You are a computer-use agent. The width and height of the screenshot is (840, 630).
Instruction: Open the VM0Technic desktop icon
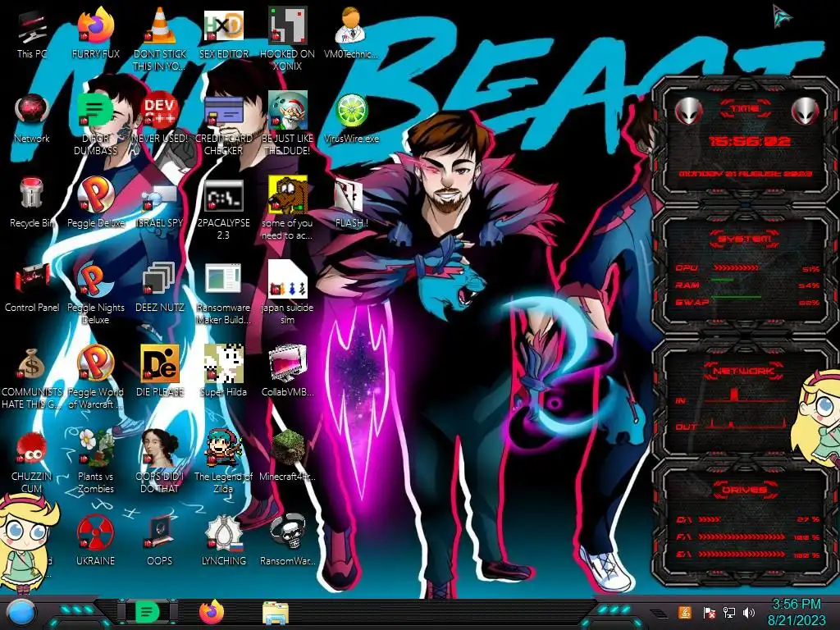[351, 33]
